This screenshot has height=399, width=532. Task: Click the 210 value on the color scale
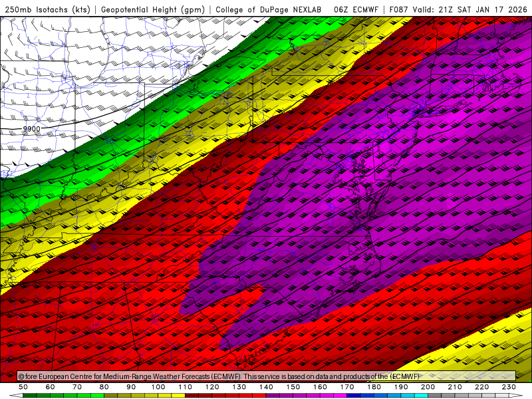pos(455,387)
